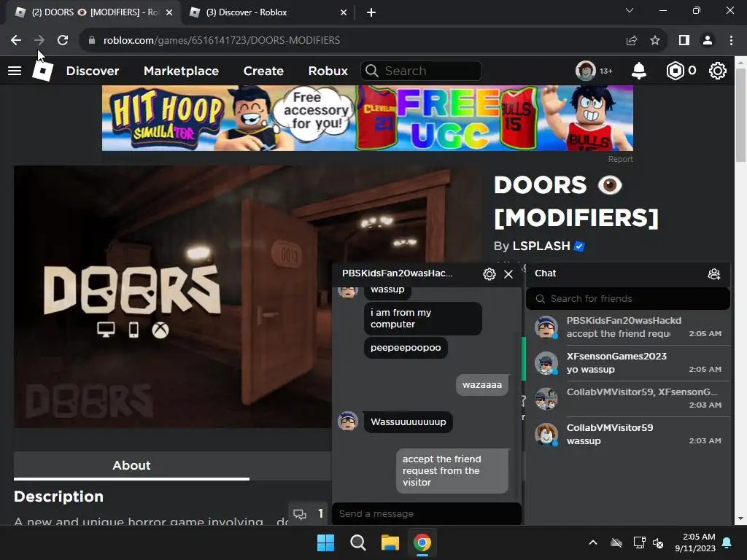Image resolution: width=747 pixels, height=560 pixels.
Task: Click the Chrome taskbar icon
Action: click(422, 542)
